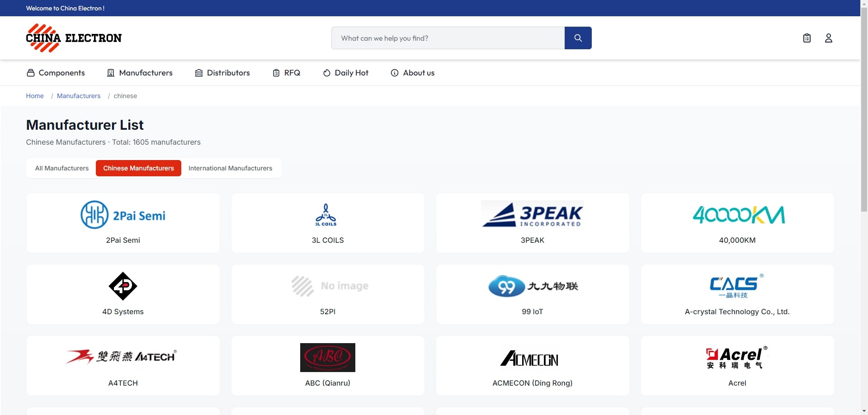Click the 52PI name label
The width and height of the screenshot is (868, 415).
pos(328,311)
